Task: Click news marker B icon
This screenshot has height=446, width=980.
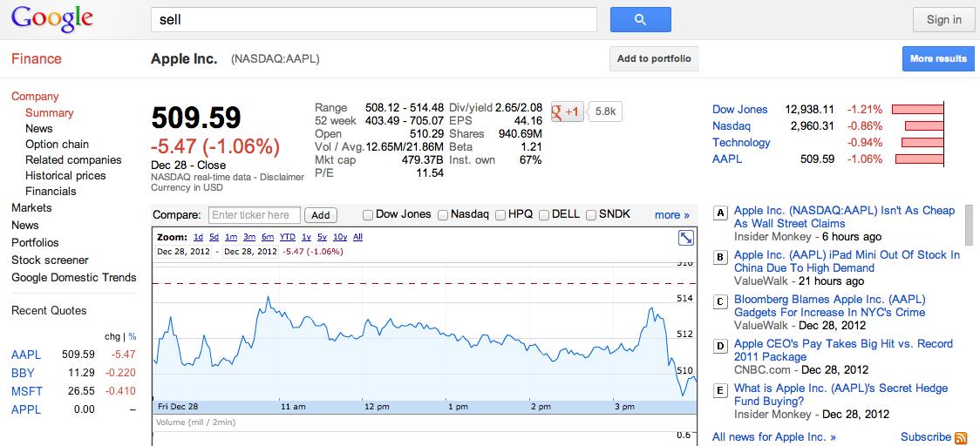Action: [x=720, y=257]
